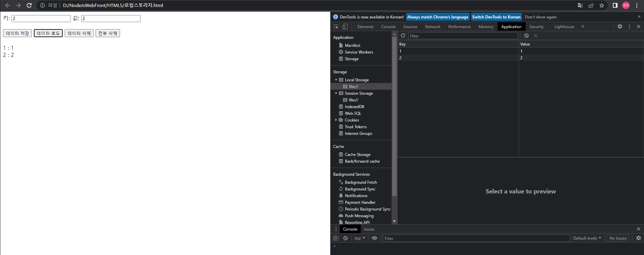Switch to the Memory tab

(486, 27)
